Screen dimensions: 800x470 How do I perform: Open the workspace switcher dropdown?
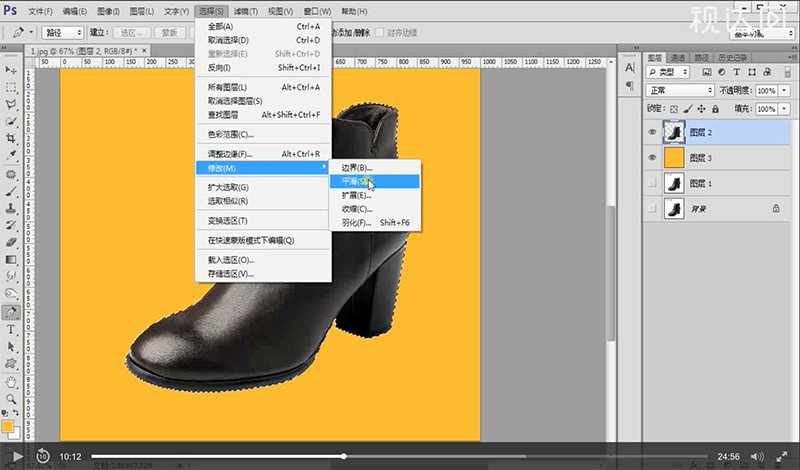pyautogui.click(x=762, y=34)
